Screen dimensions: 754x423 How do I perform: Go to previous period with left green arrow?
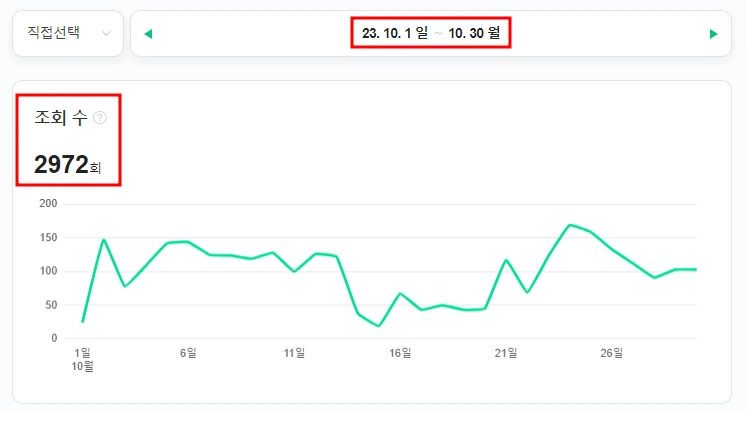point(148,34)
